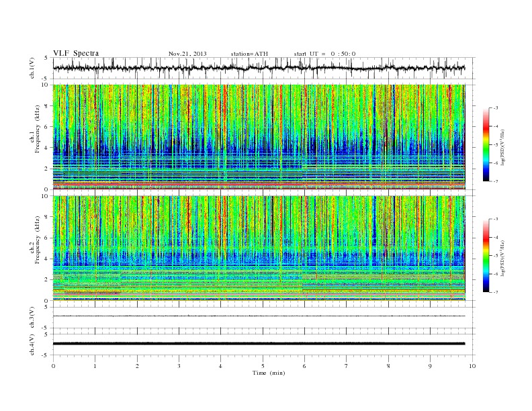Click the time axis tick label "0"
The width and height of the screenshot is (532, 411).
(x=53, y=366)
